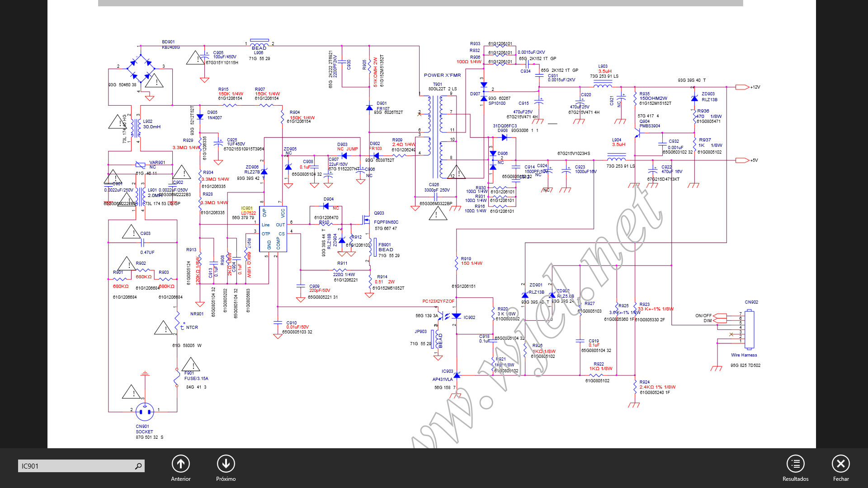The image size is (868, 488).
Task: Click the FUSE/3.15A label
Action: 196,379
